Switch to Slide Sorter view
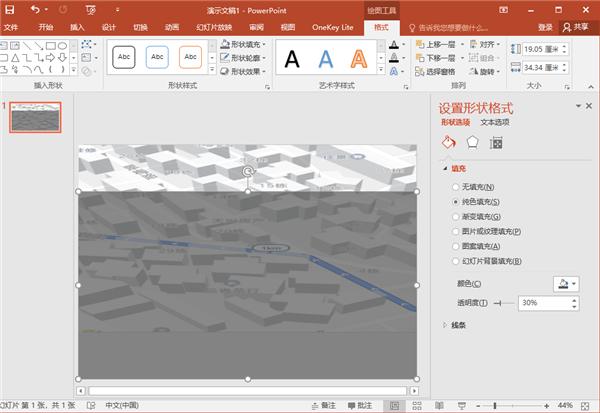Viewport: 600px width, 413px height. click(x=417, y=406)
